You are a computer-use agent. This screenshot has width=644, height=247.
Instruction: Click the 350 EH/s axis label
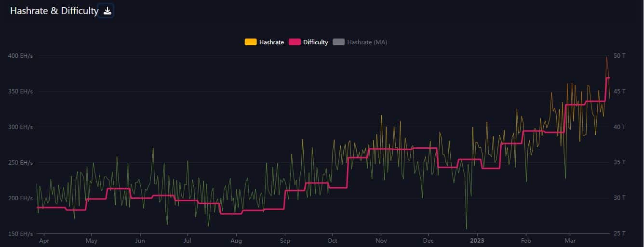[x=20, y=91]
